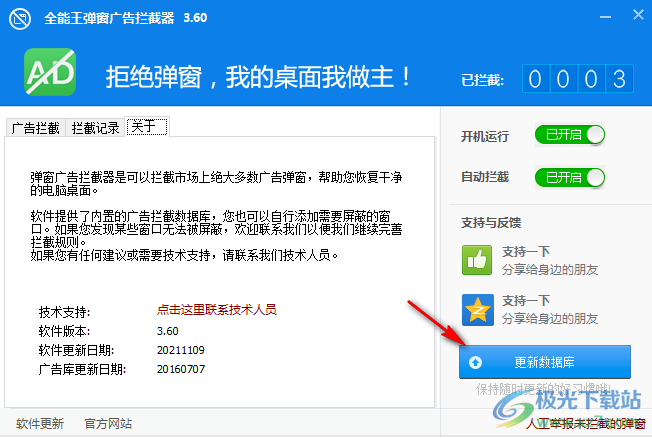This screenshot has height=438, width=652.
Task: Click the 软件版本: label
Action: (x=64, y=331)
